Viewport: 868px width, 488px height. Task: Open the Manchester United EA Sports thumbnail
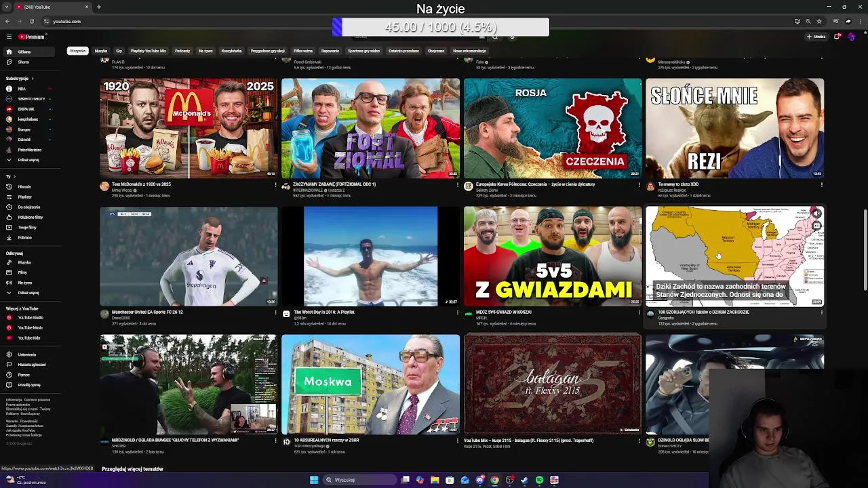click(189, 256)
